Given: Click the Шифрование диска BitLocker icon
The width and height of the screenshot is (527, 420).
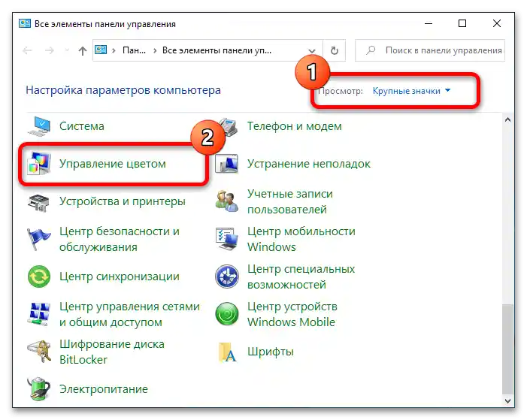Looking at the screenshot, I should pos(39,352).
